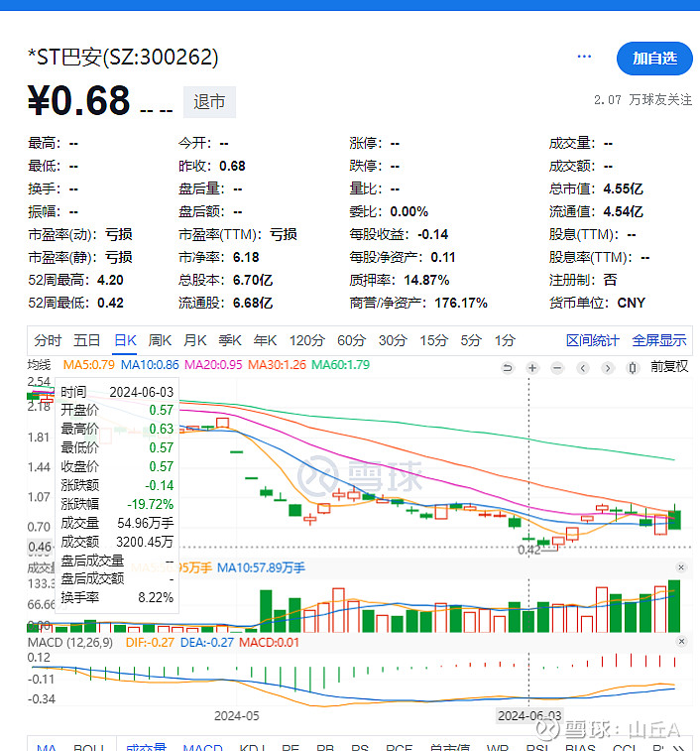Click the 52周最高 4.20 value
700x751 pixels.
tap(110, 280)
